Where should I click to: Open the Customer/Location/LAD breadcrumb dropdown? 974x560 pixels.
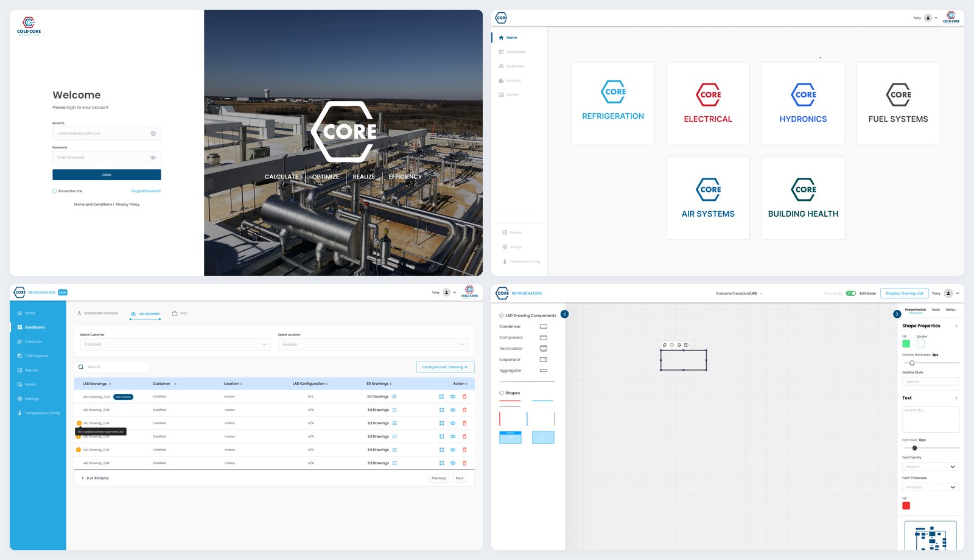(739, 293)
